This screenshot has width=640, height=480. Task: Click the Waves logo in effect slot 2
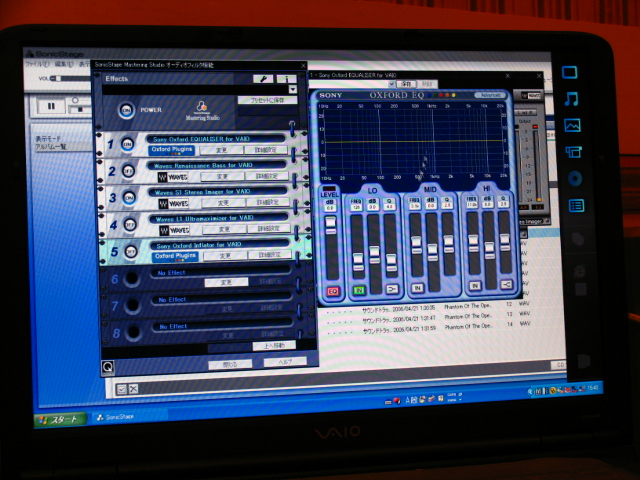pos(173,177)
